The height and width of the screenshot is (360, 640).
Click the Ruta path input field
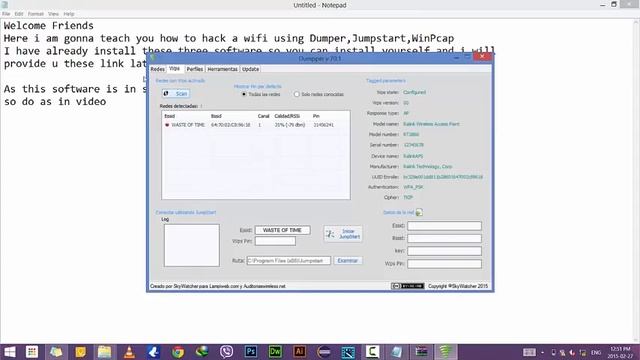[289, 260]
